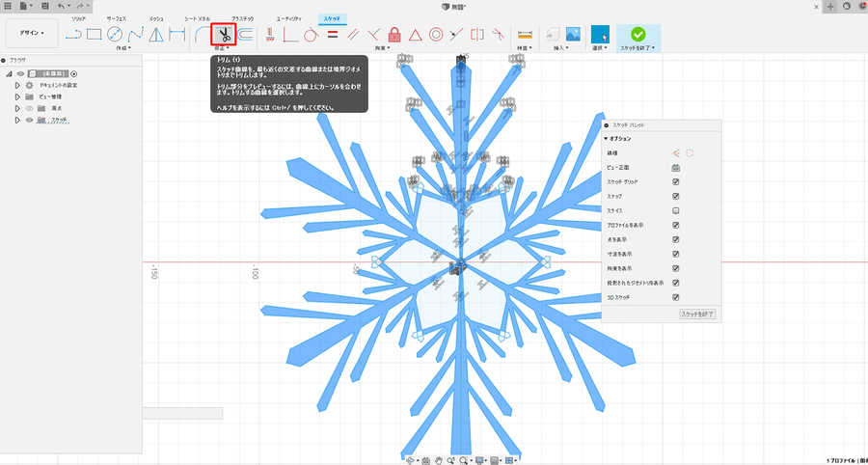The height and width of the screenshot is (465, 868).
Task: Click Finish Sketch (スケッチを終了) button in palette
Action: [697, 315]
